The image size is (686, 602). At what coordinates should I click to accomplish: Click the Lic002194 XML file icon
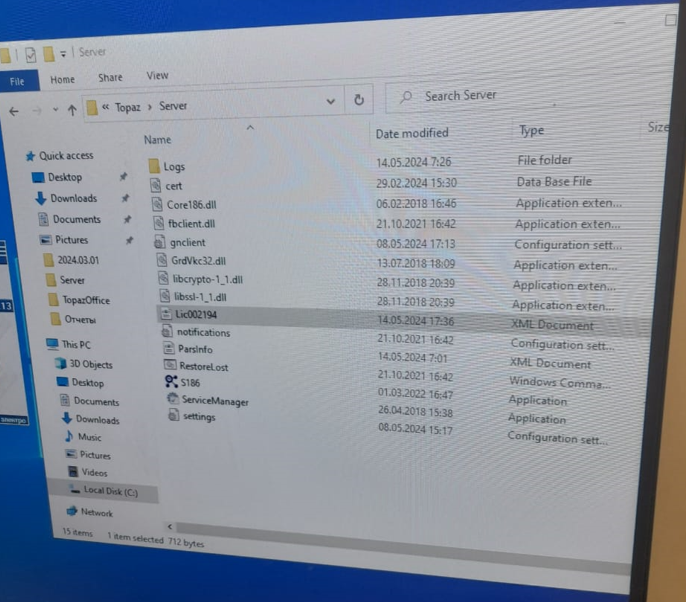click(x=166, y=314)
